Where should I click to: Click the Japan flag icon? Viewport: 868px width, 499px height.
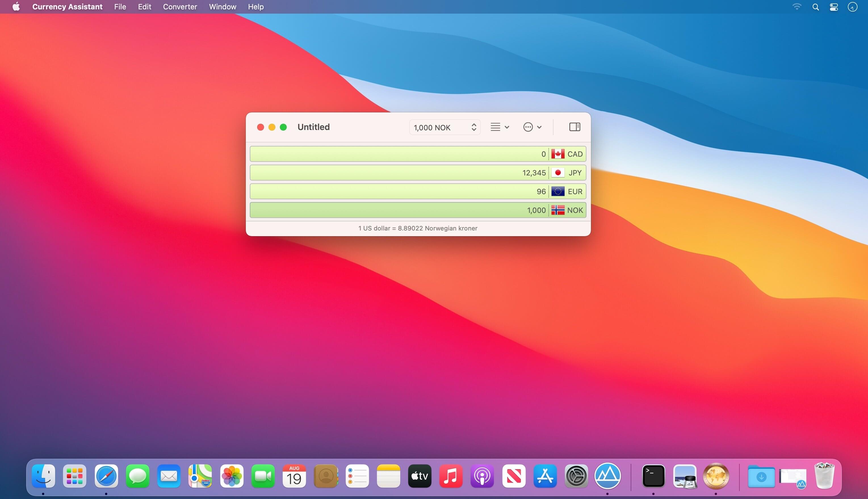click(x=557, y=173)
